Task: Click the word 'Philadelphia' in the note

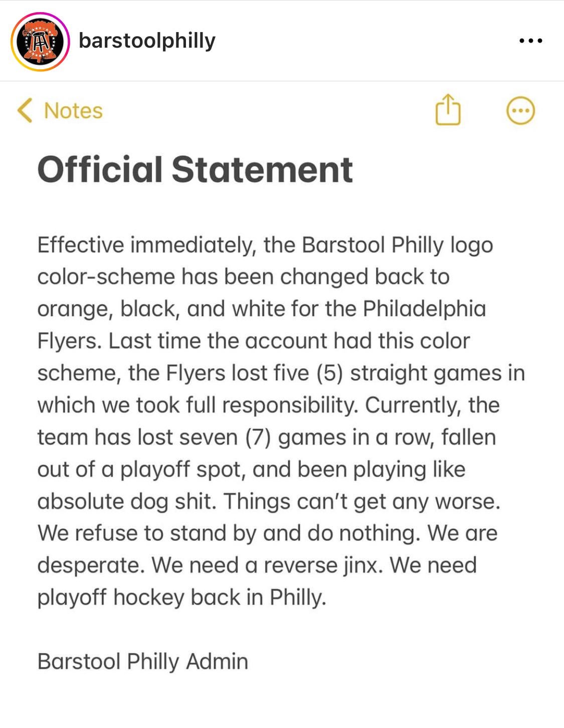Action: [x=424, y=309]
